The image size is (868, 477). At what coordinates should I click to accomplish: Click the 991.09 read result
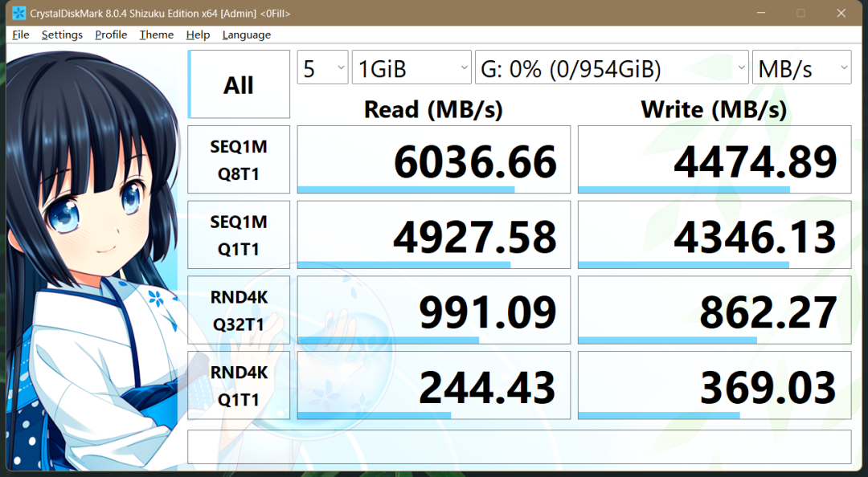(433, 310)
